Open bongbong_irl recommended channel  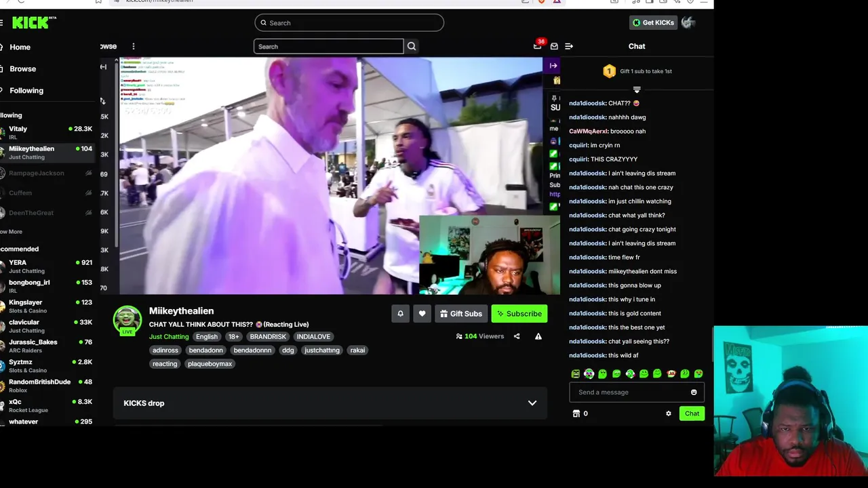point(47,286)
